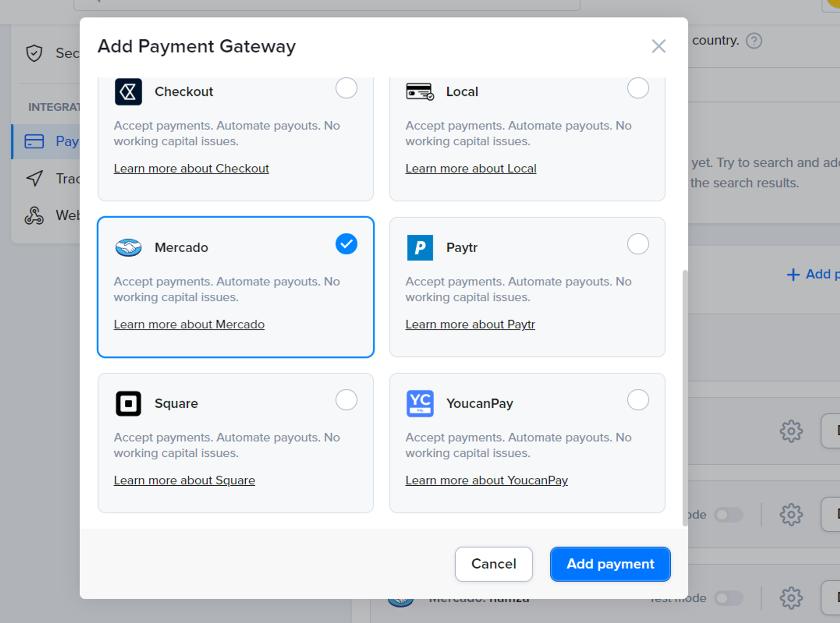
Task: Deselect the checked Mercado option
Action: coord(346,244)
